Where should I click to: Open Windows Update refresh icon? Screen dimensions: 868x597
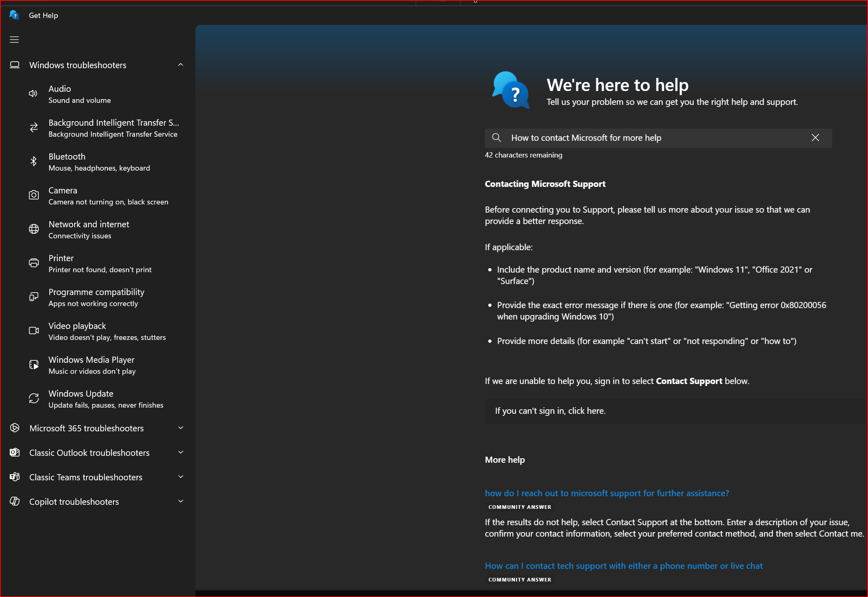coord(34,398)
